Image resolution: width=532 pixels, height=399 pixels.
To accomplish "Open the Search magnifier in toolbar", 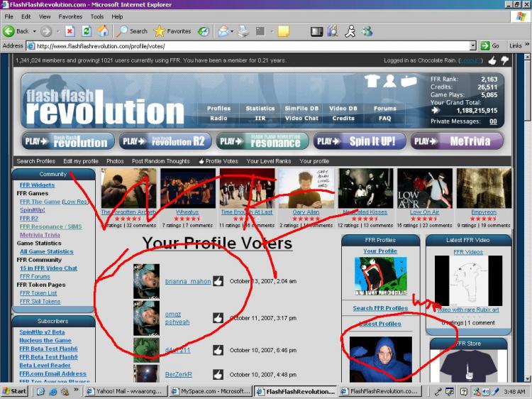I will tap(132, 31).
